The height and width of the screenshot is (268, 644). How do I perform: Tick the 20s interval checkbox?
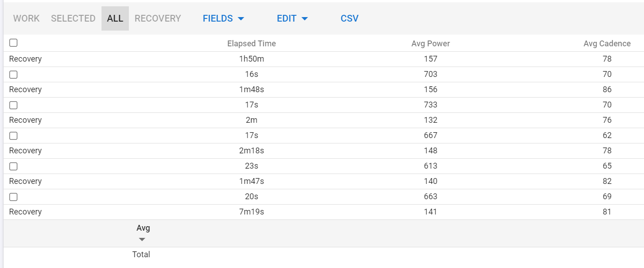pos(13,197)
